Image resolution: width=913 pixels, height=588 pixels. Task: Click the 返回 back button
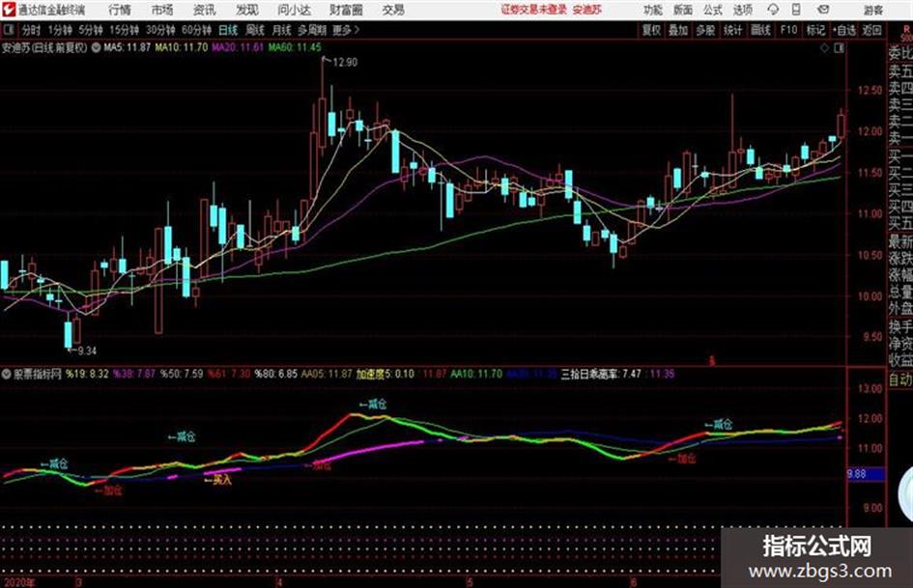pos(871,30)
